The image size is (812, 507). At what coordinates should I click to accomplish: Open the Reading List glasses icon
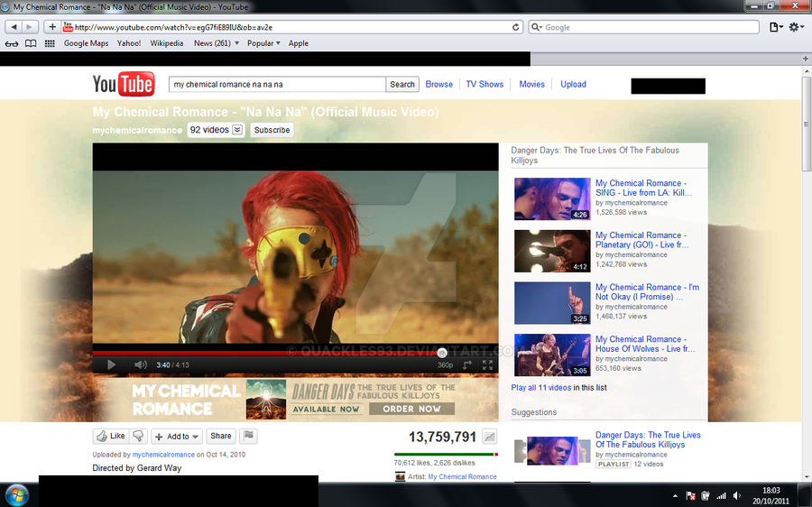tap(12, 43)
